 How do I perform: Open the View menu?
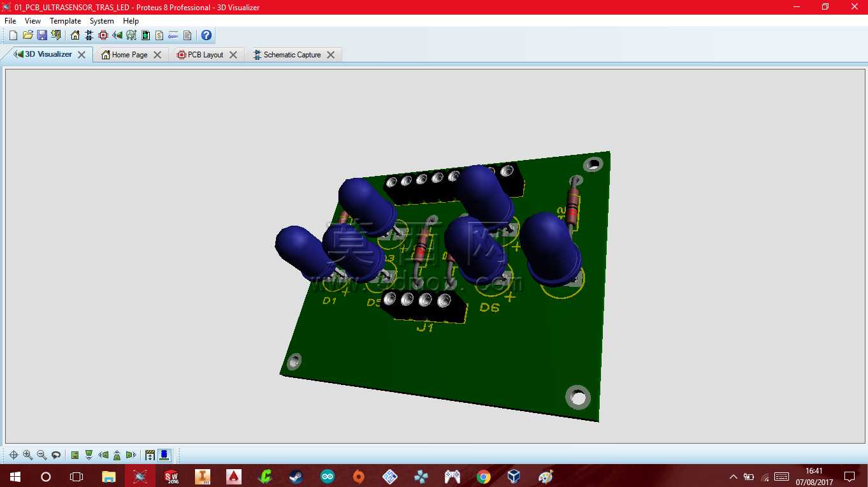tap(33, 21)
